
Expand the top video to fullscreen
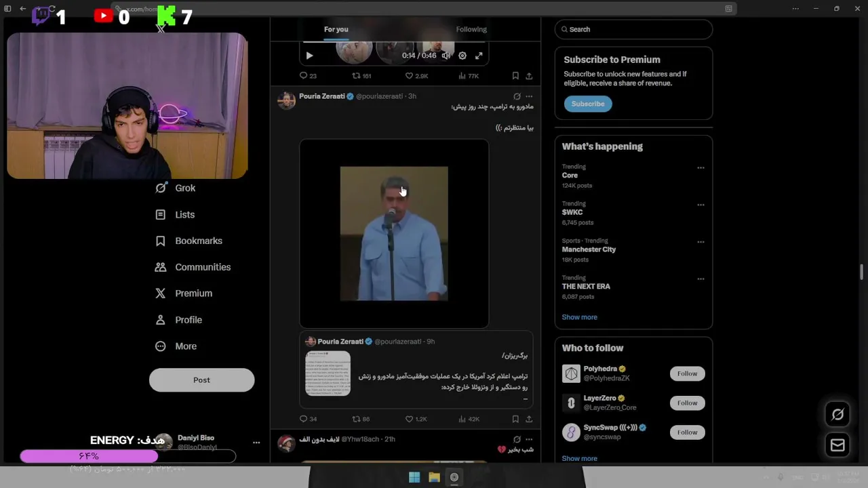click(x=479, y=56)
